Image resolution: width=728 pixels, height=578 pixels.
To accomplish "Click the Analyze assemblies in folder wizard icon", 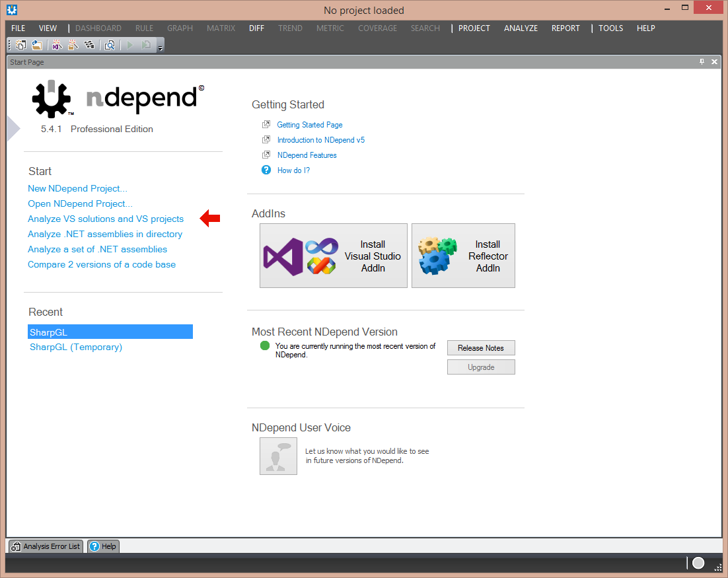I will [x=73, y=45].
